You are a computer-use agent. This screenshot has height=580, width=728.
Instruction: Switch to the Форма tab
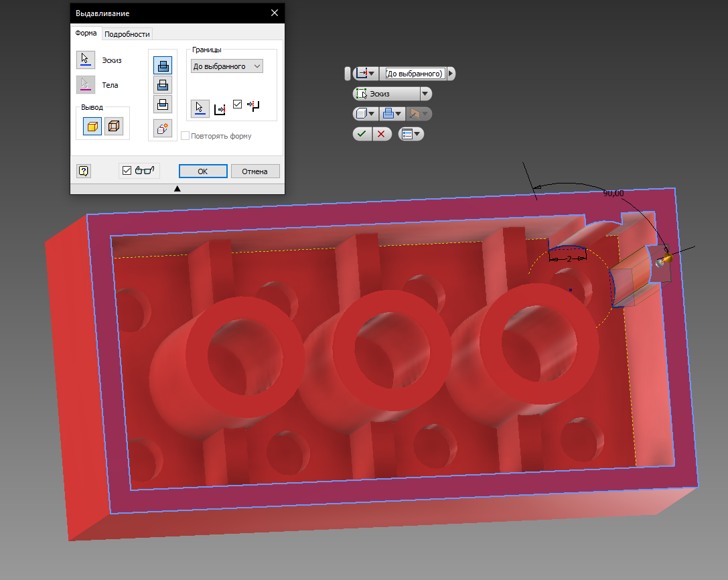coord(86,33)
